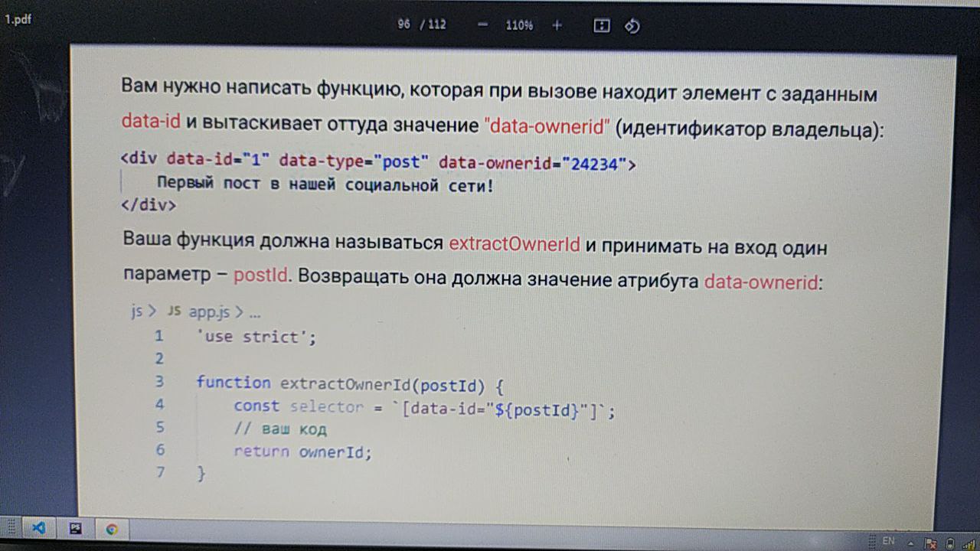Click code line 1 'use strict'
The width and height of the screenshot is (980, 551).
pyautogui.click(x=256, y=337)
